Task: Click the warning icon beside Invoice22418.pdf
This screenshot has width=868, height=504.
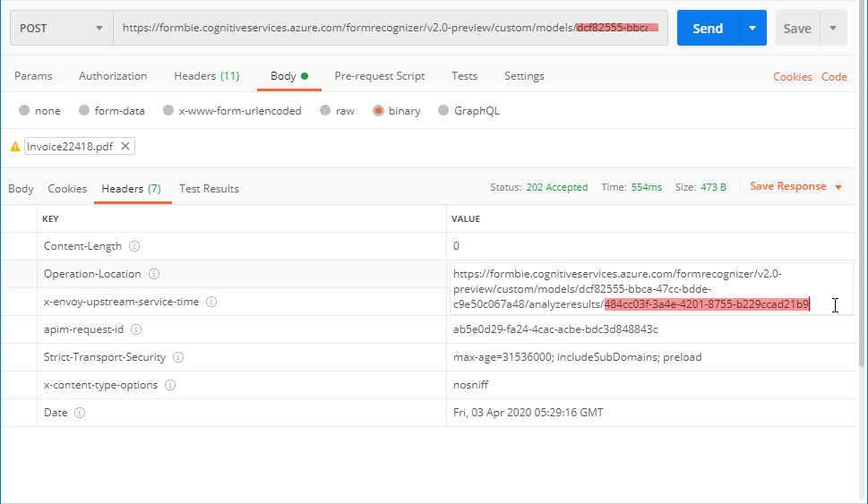Action: 15,146
